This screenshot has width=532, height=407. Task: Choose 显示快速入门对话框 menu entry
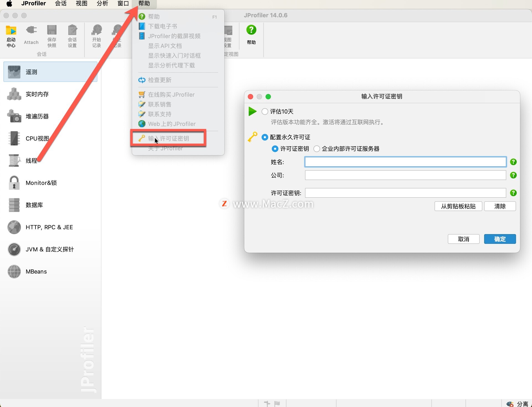178,55
